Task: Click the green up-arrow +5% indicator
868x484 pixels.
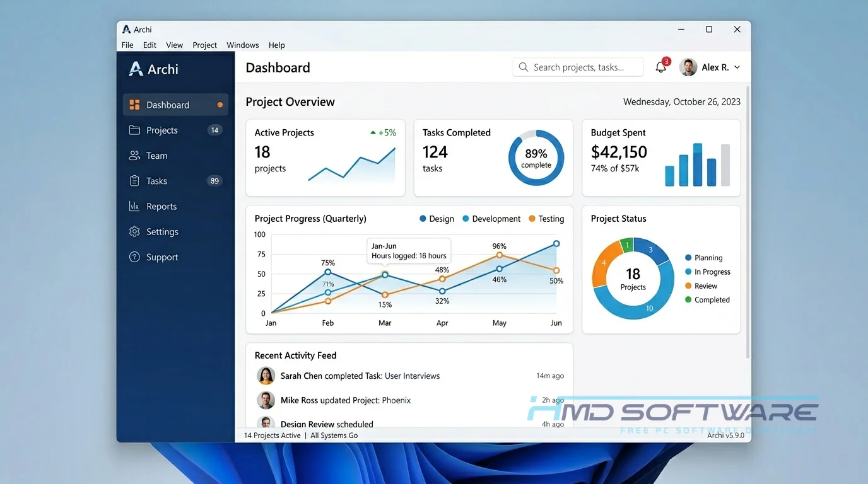Action: tap(383, 132)
